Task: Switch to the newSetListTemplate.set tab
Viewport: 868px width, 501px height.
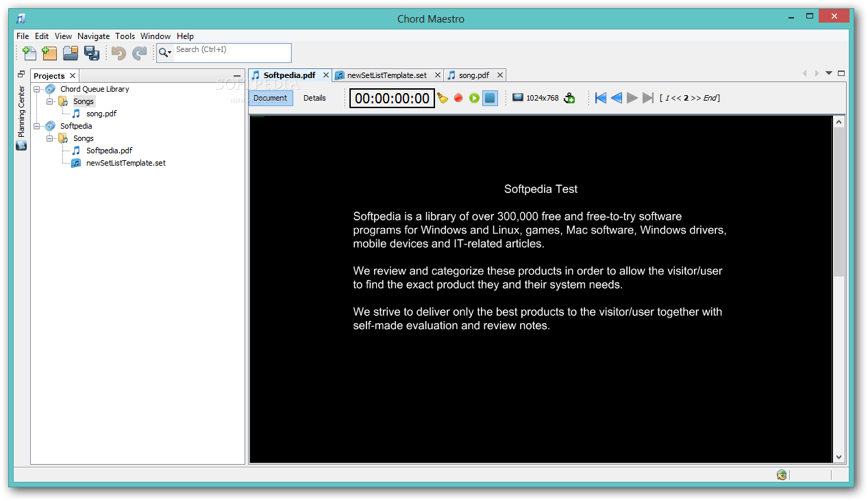Action: pyautogui.click(x=386, y=75)
